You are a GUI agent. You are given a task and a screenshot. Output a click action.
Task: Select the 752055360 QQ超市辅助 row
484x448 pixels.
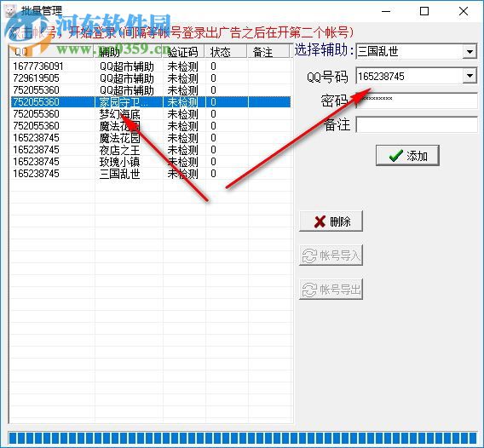pyautogui.click(x=151, y=90)
